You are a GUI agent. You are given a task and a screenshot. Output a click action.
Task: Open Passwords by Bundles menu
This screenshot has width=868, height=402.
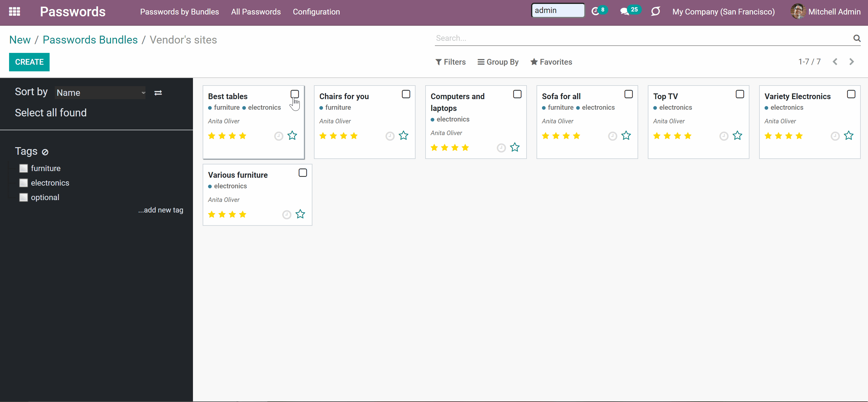pos(179,12)
